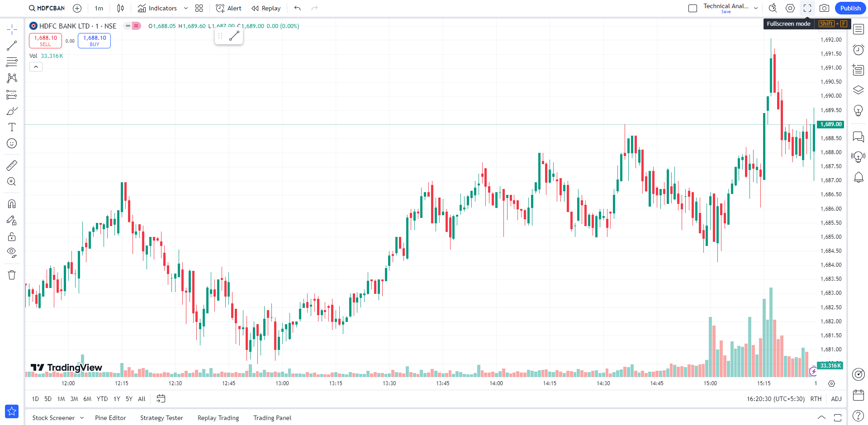Set range to 1D

[x=35, y=399]
